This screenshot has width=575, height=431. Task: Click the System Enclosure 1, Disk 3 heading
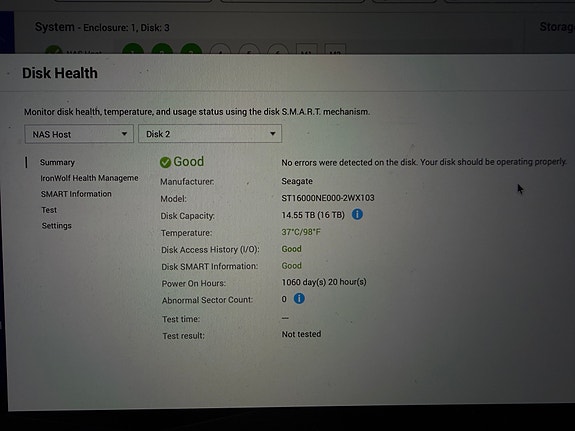102,28
